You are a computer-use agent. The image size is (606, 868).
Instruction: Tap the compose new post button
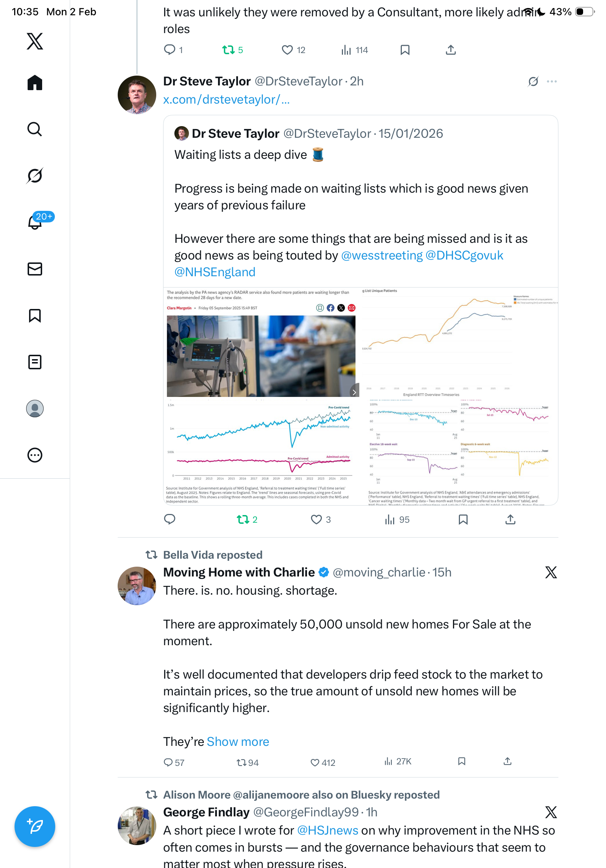(35, 826)
